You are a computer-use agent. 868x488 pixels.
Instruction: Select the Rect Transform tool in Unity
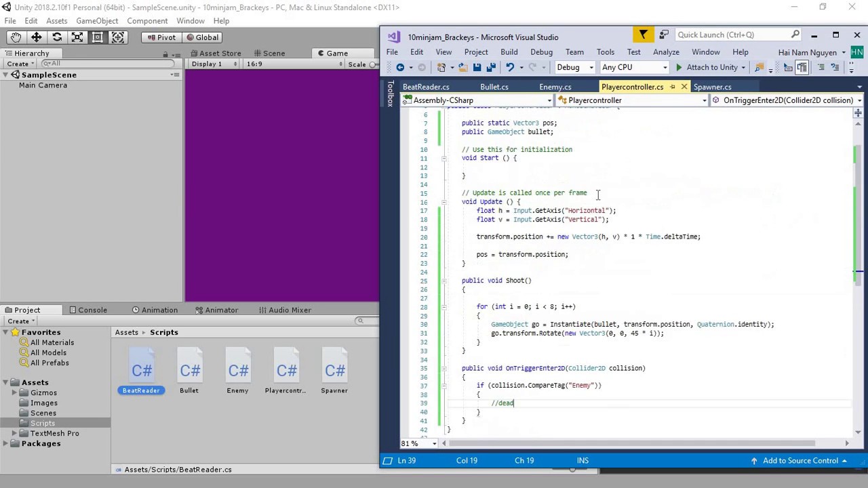point(98,37)
